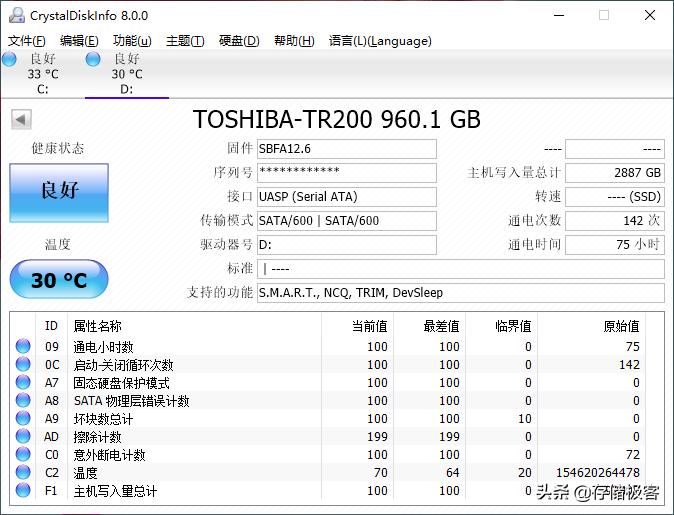
Task: Open the 硬盘(D) menu
Action: click(x=239, y=41)
